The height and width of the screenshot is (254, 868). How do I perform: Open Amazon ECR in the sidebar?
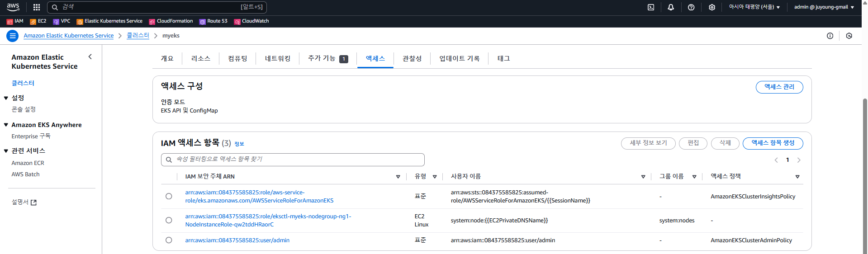point(28,163)
